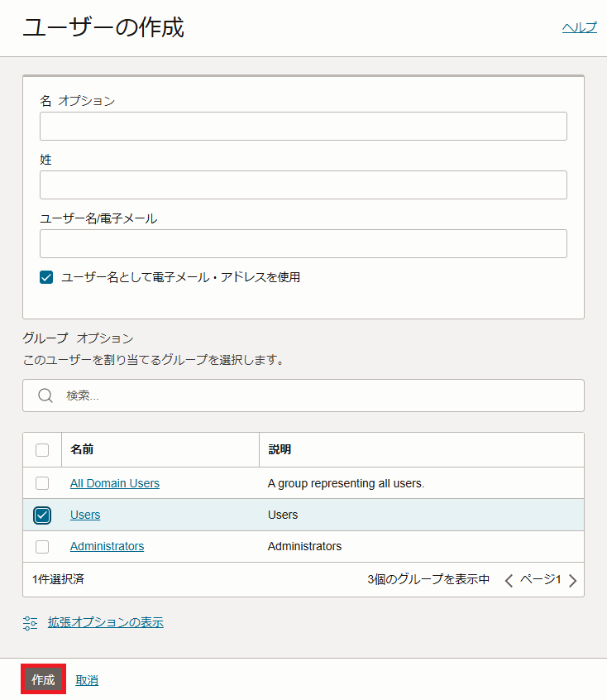Focus the ユーザー名/電子メール field
The image size is (607, 700).
[x=303, y=244]
